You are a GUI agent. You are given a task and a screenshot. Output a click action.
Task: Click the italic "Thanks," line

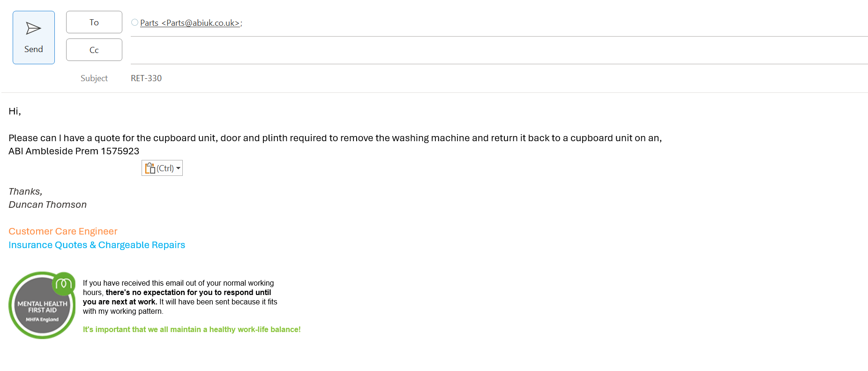pos(25,191)
